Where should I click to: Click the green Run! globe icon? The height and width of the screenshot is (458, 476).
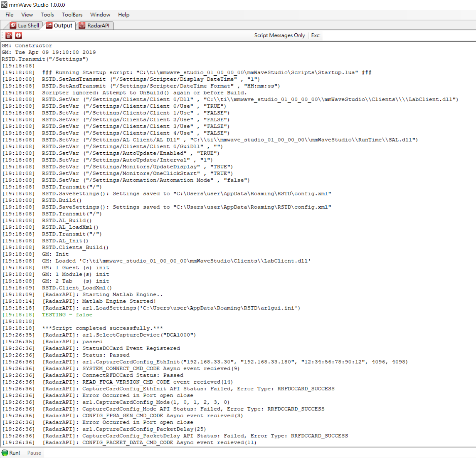coord(5,453)
